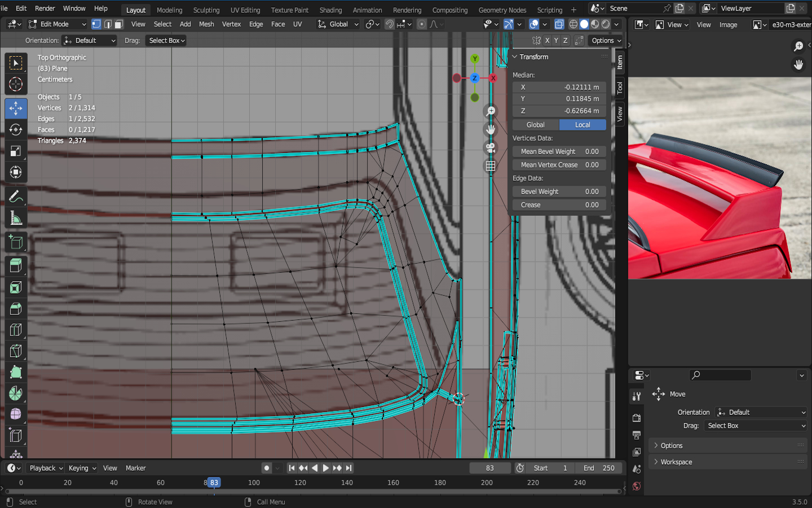
Task: Switch to edge select mode
Action: pos(108,24)
